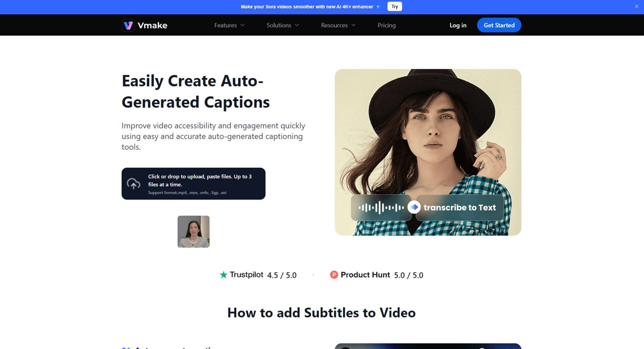The height and width of the screenshot is (349, 644).
Task: Select the sample woman video thumbnail
Action: pyautogui.click(x=194, y=232)
